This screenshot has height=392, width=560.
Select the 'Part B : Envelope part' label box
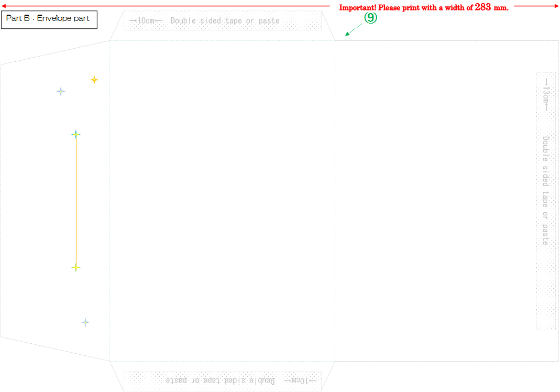click(x=49, y=18)
